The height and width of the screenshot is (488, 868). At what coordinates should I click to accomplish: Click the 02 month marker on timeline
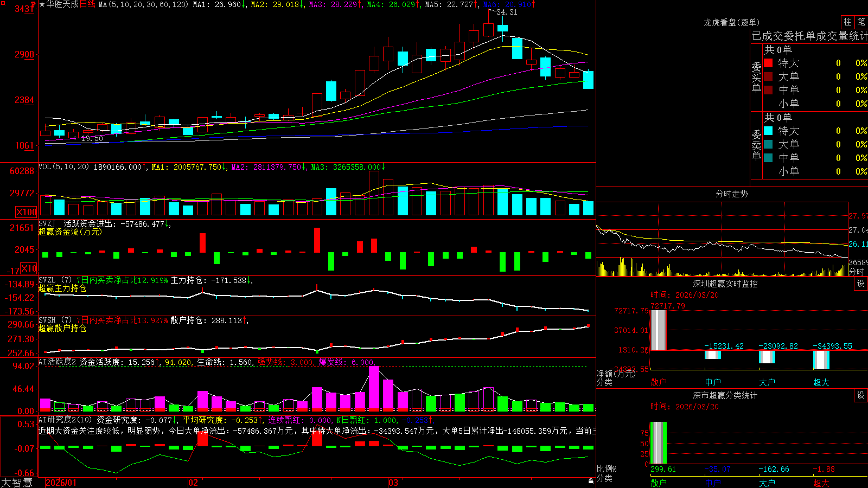coord(193,483)
